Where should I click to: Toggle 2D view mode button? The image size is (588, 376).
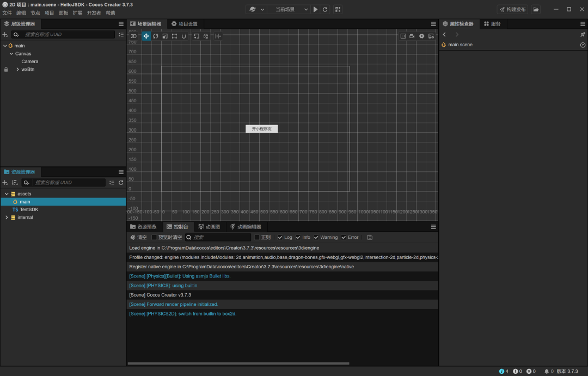(133, 36)
